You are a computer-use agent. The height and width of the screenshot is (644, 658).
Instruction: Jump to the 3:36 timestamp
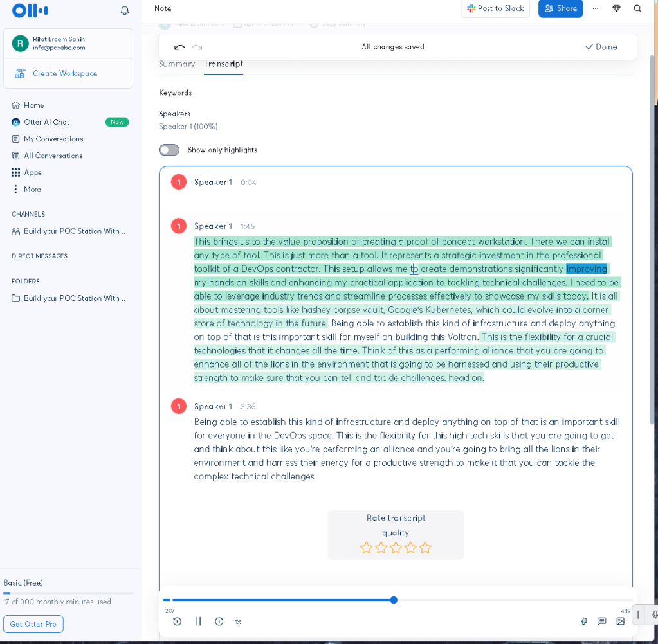click(x=248, y=407)
